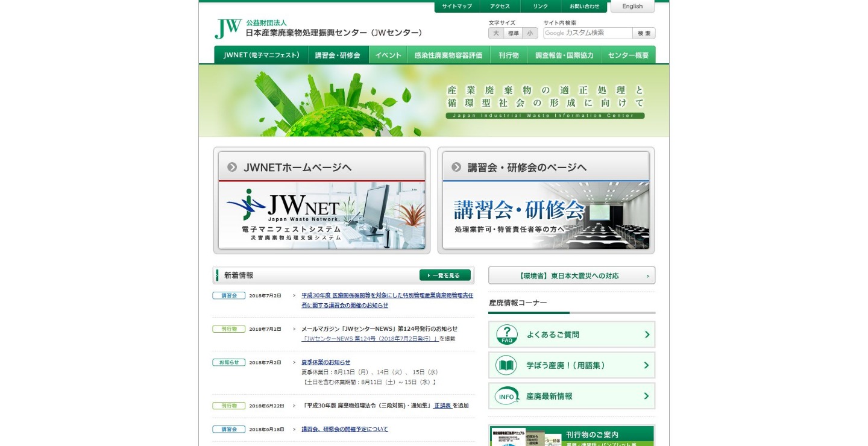Click 刊行物 tag dated 2018年6月22日
The image size is (868, 446).
pyautogui.click(x=229, y=406)
